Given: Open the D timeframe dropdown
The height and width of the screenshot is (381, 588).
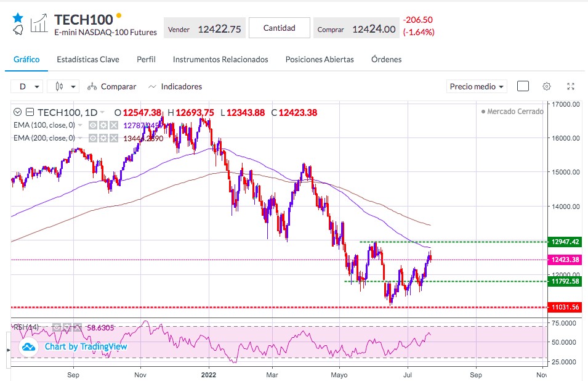Looking at the screenshot, I should click(26, 87).
